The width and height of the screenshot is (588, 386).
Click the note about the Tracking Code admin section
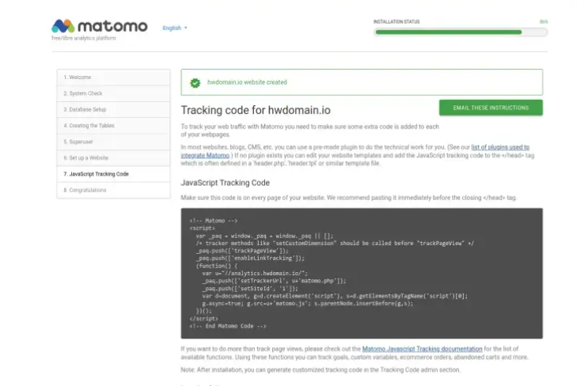(321, 370)
